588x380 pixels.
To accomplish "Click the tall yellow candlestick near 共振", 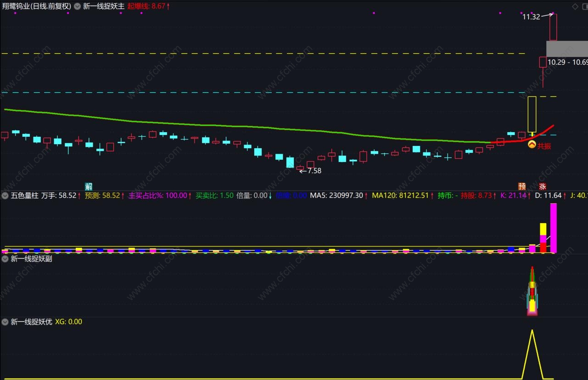I will click(532, 114).
